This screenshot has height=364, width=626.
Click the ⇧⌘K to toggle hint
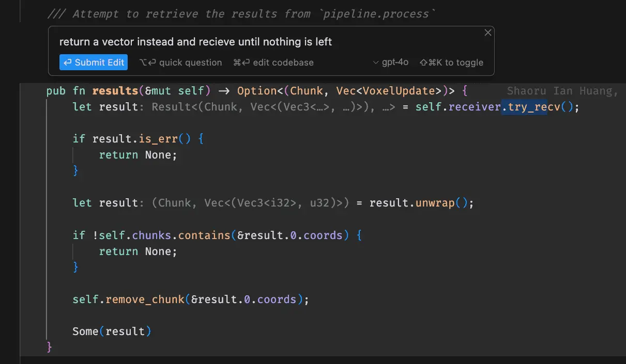tap(451, 62)
